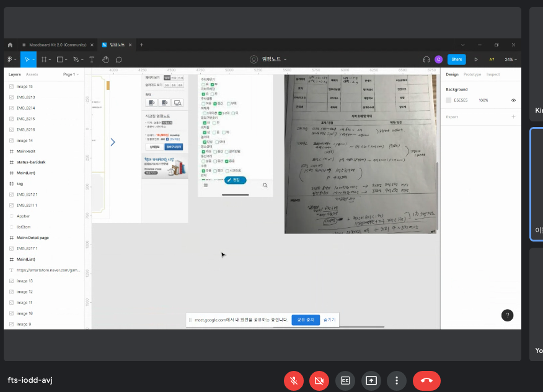The width and height of the screenshot is (543, 392).
Task: Click the hamburger menu in the mockup
Action: pos(206,185)
